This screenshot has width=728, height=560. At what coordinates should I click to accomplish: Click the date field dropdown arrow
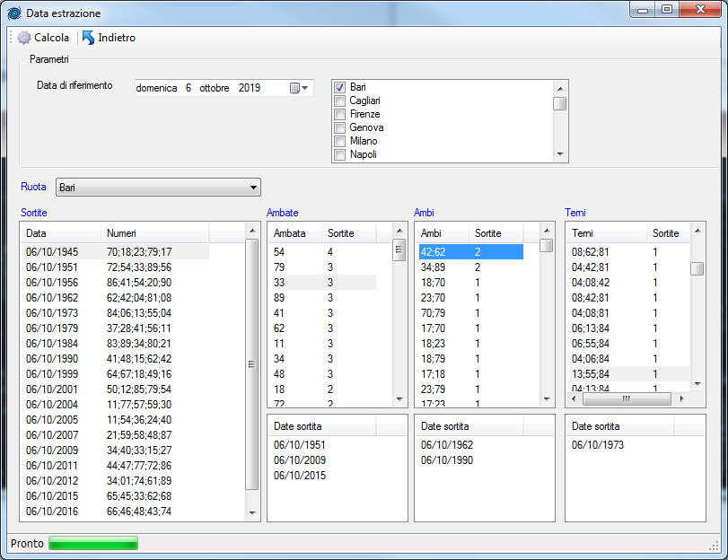(x=305, y=88)
